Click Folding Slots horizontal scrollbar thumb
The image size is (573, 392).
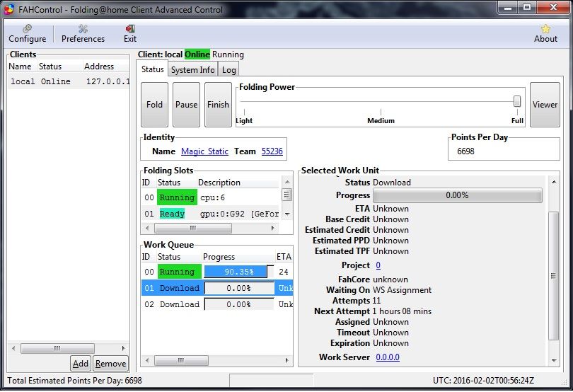click(193, 228)
